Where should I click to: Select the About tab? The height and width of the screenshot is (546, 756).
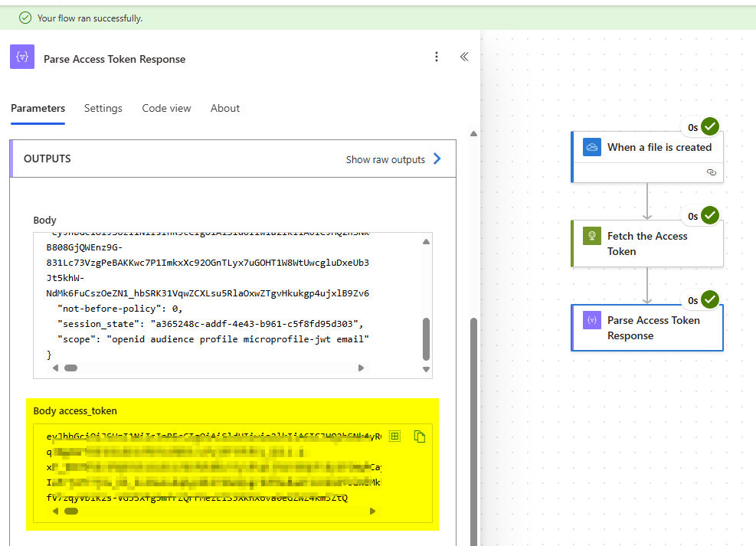tap(225, 108)
